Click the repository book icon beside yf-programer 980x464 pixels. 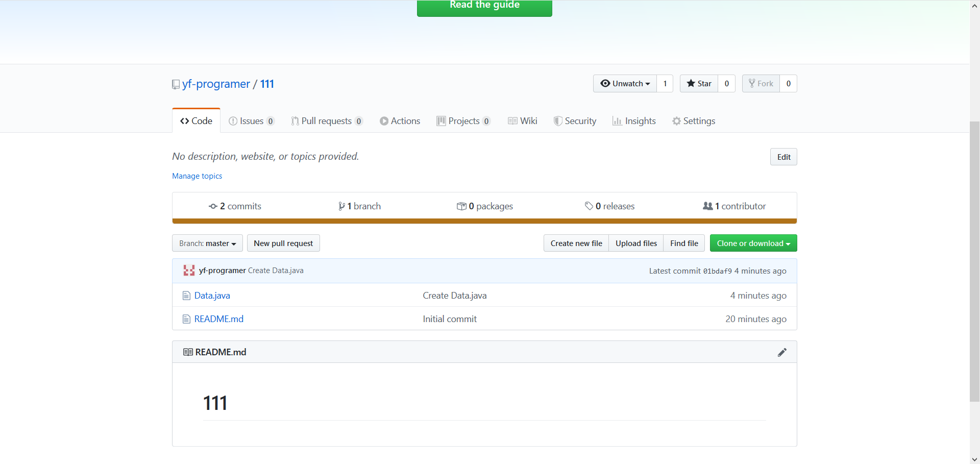tap(176, 84)
